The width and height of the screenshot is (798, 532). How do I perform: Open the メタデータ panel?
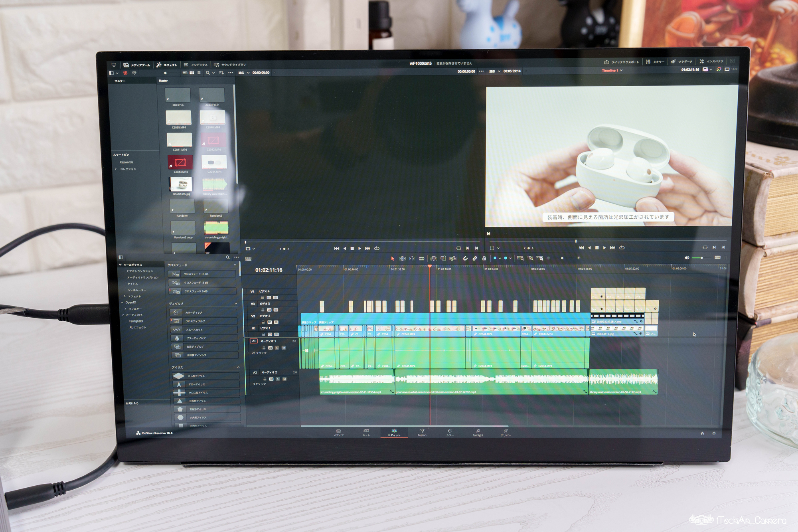tap(682, 61)
